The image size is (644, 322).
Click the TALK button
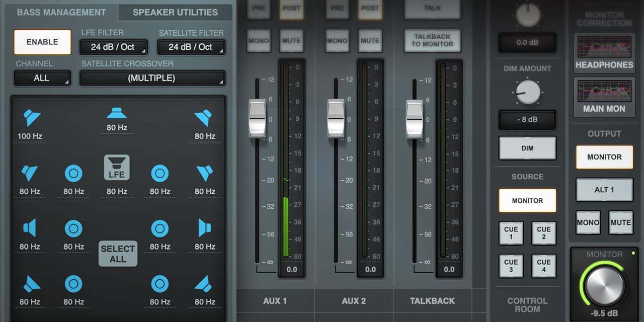click(x=432, y=9)
